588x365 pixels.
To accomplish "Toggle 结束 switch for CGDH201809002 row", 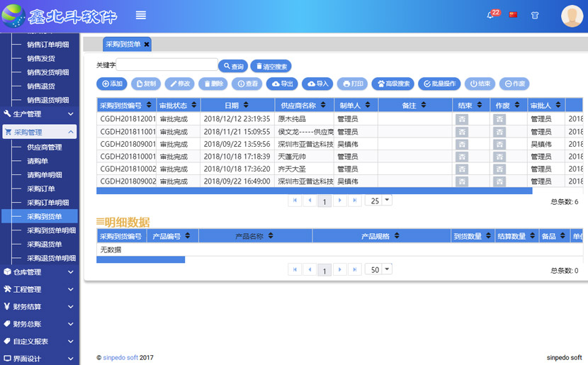I will point(462,181).
